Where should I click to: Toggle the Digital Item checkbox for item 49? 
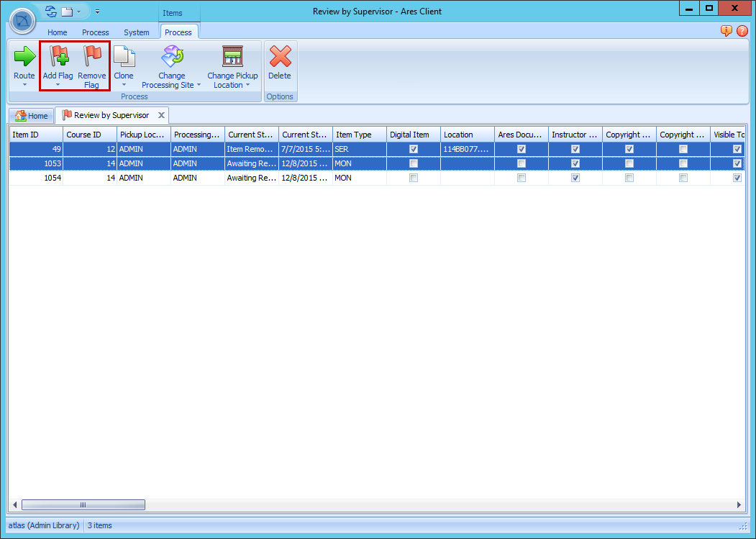(x=413, y=149)
